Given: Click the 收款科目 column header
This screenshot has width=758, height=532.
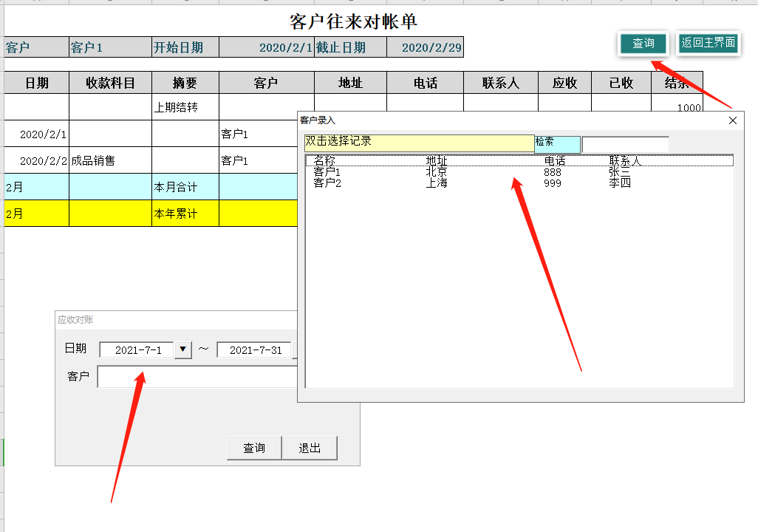Looking at the screenshot, I should 110,83.
